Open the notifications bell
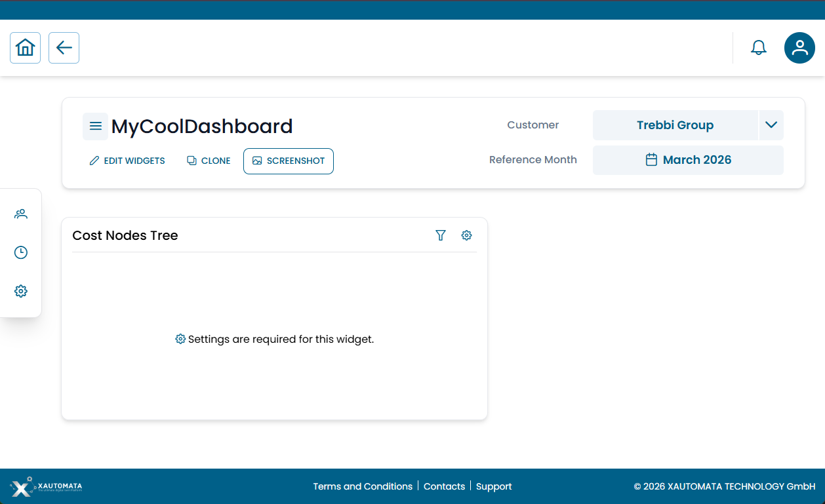The image size is (825, 504). click(x=758, y=48)
